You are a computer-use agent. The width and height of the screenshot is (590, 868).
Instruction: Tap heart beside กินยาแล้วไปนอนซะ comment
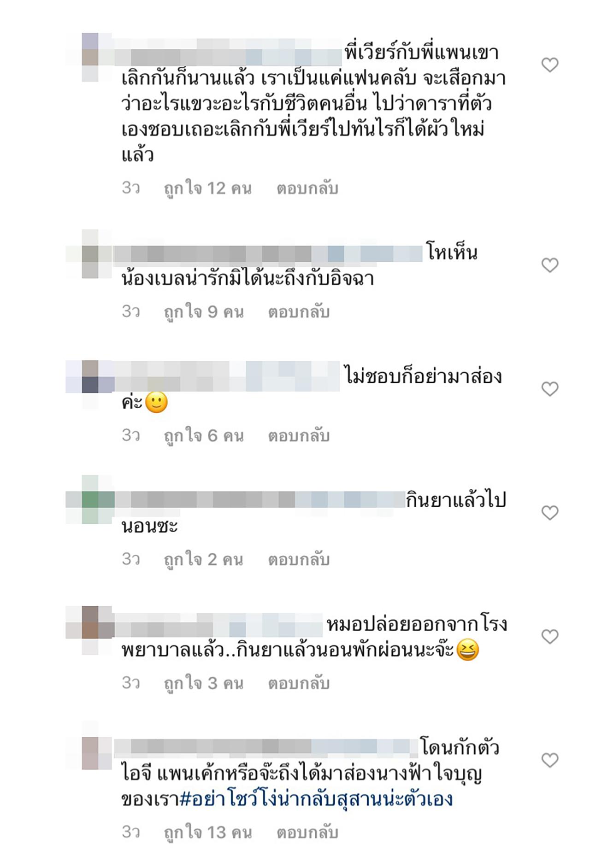(549, 512)
